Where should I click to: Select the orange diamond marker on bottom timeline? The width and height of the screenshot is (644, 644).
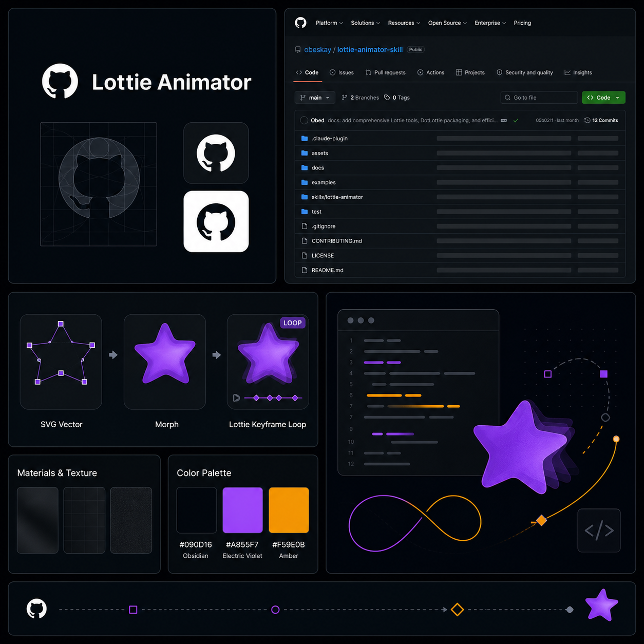tap(457, 610)
